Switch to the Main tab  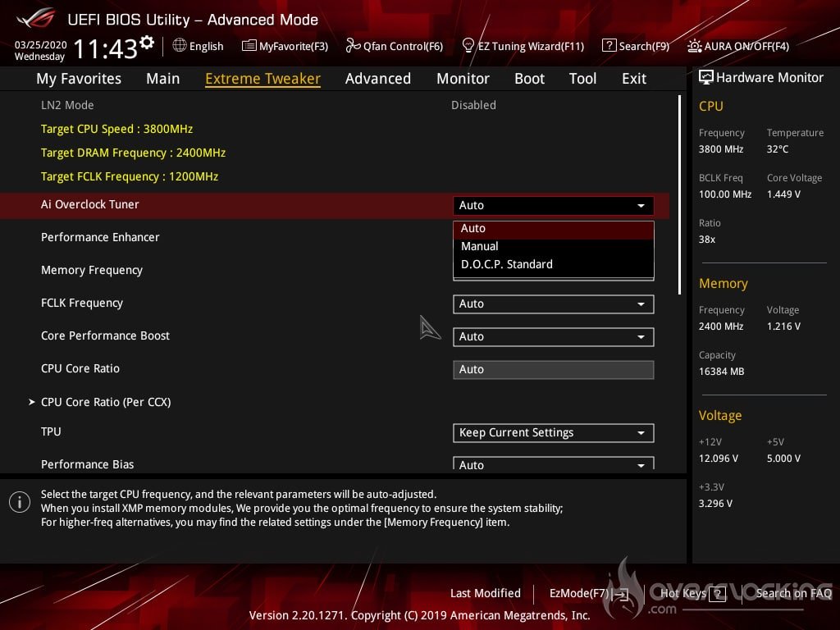coord(163,79)
